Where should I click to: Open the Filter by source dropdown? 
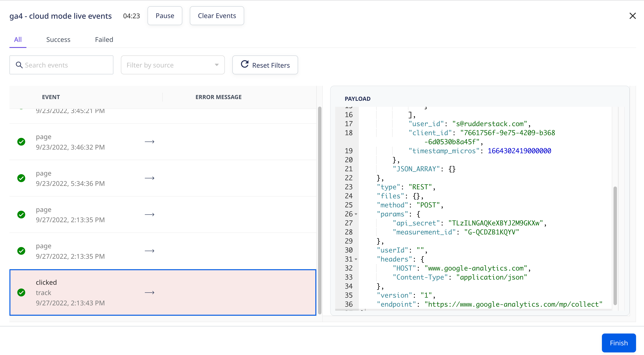click(x=172, y=65)
